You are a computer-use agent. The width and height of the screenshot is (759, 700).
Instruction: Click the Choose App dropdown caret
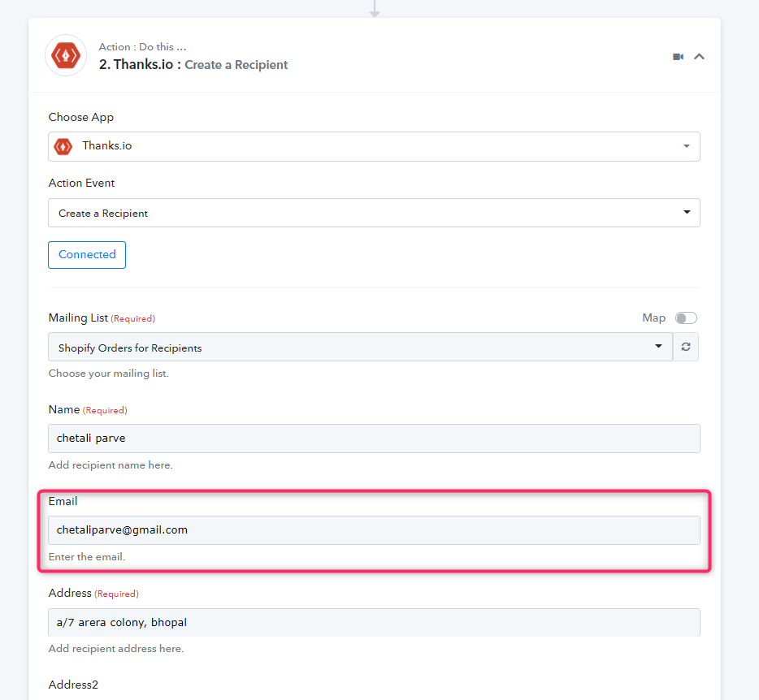click(687, 146)
